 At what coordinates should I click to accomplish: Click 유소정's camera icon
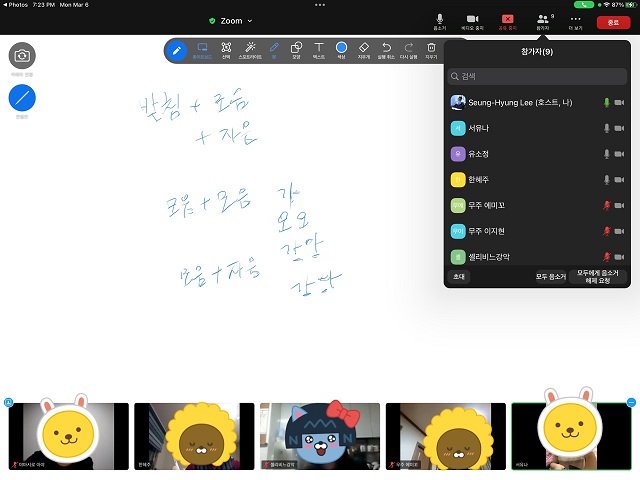click(620, 154)
